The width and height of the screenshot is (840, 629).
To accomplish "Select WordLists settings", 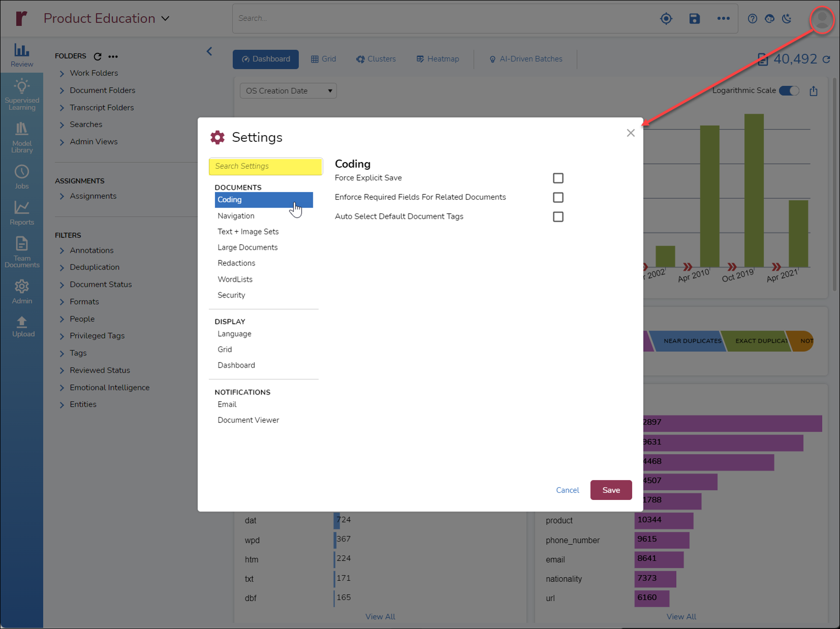I will point(235,279).
